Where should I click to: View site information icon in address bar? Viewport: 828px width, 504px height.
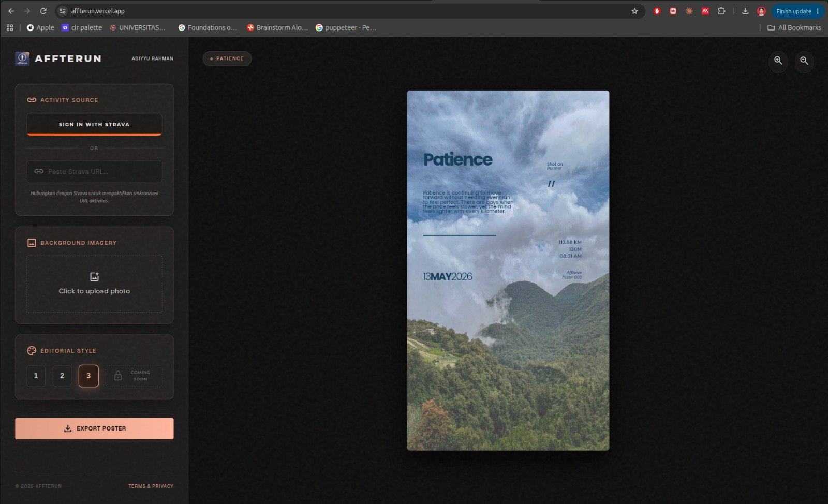[x=62, y=11]
